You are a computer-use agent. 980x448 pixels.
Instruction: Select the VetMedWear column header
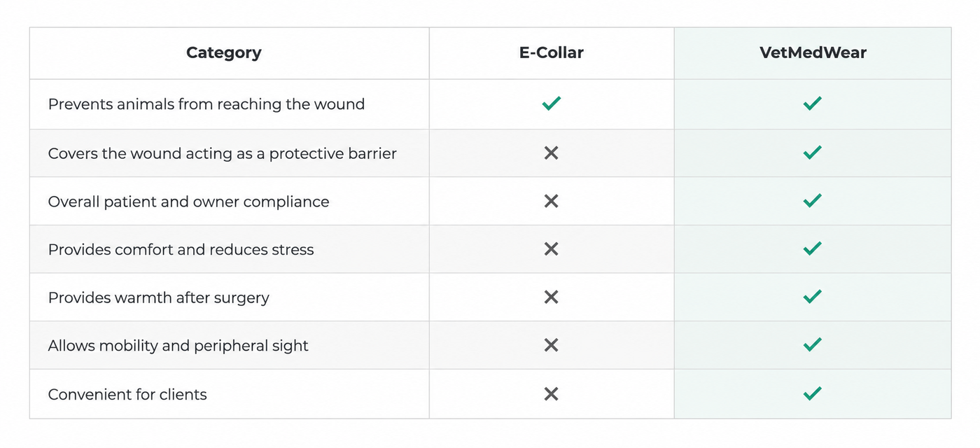813,52
